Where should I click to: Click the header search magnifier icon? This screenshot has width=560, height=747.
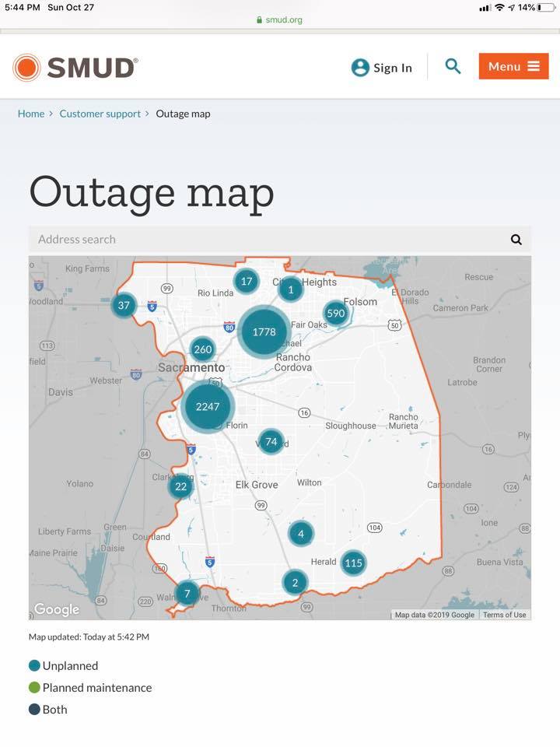click(453, 67)
